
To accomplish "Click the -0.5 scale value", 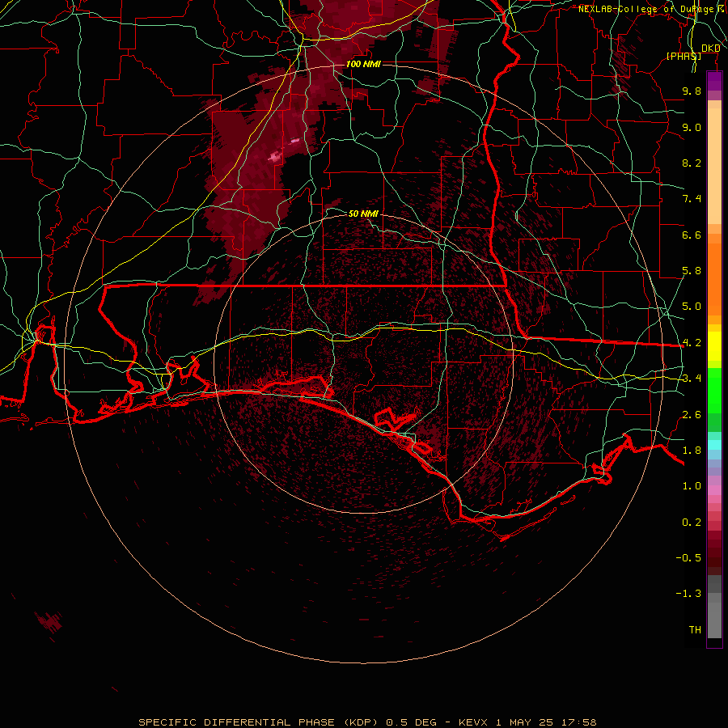I will 689,558.
